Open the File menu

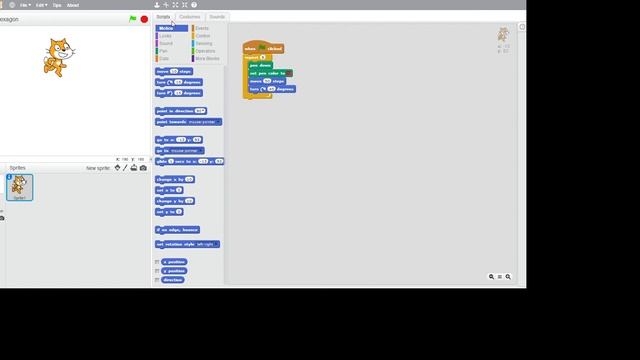(x=25, y=5)
